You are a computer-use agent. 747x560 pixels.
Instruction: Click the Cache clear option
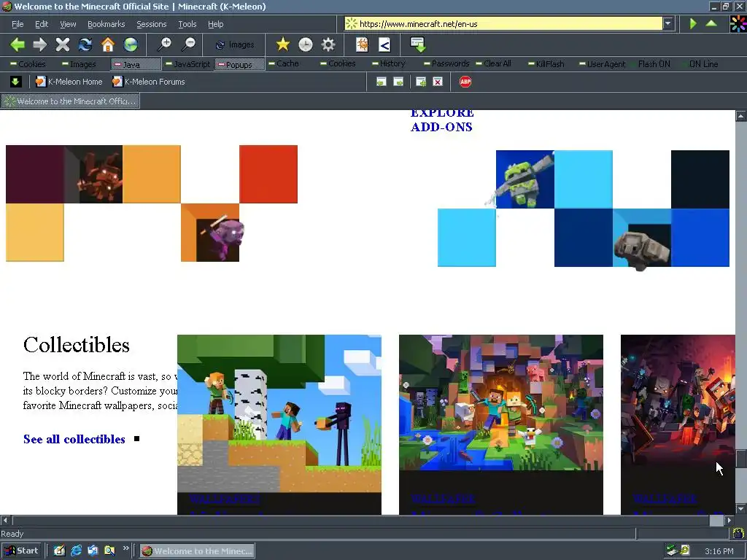point(284,63)
